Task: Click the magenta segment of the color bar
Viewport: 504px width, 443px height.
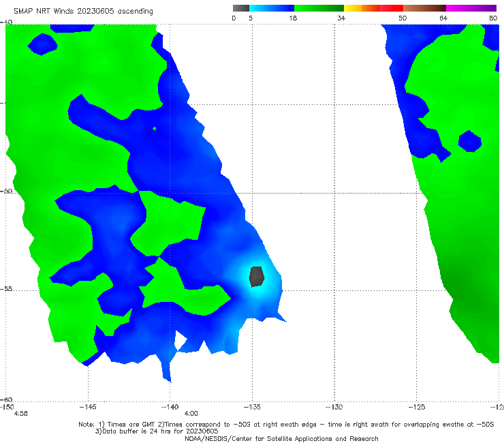Action: (471, 8)
